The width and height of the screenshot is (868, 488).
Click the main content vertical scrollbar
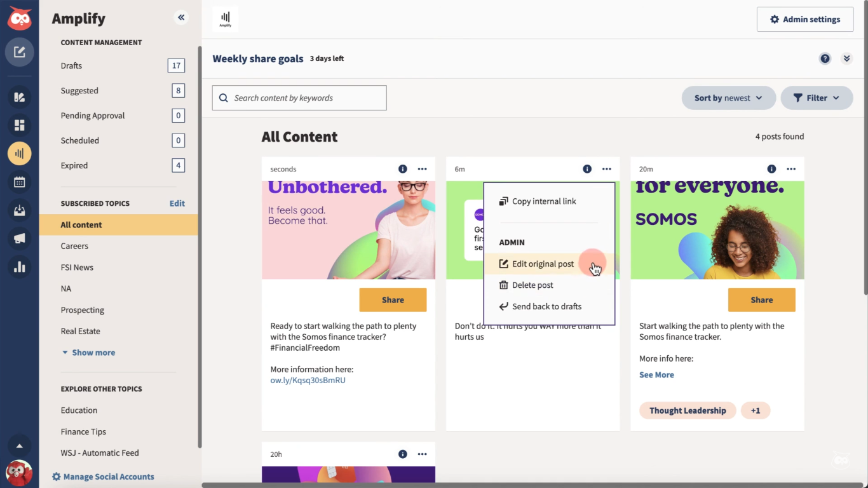pos(865,147)
